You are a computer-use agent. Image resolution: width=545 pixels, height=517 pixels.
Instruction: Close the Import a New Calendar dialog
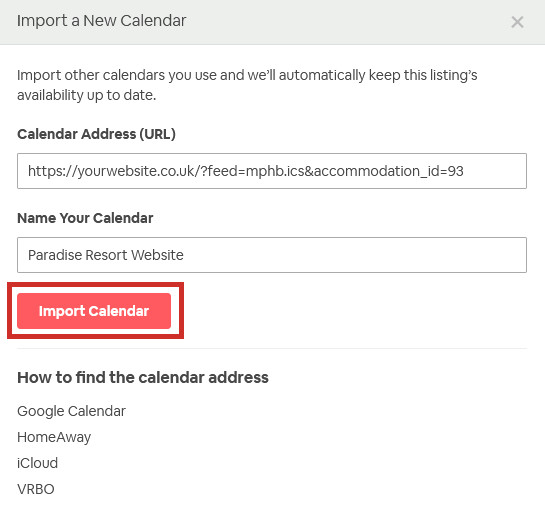[x=517, y=22]
